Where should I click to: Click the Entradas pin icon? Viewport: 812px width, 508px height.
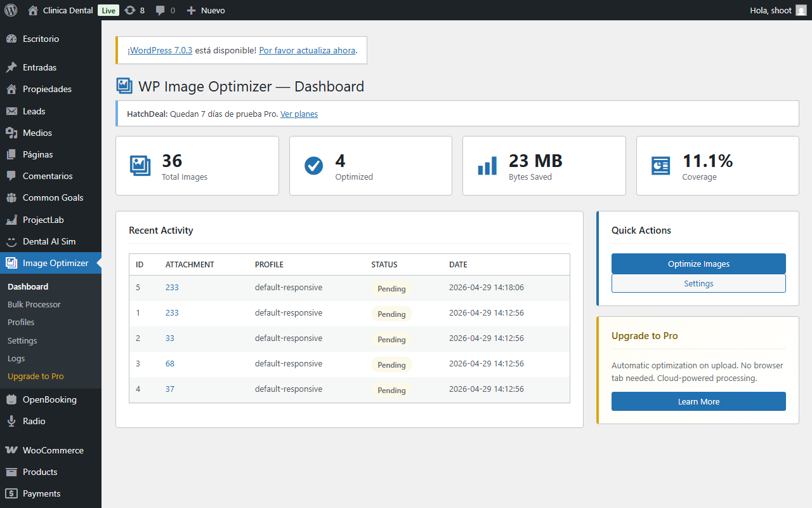tap(11, 67)
